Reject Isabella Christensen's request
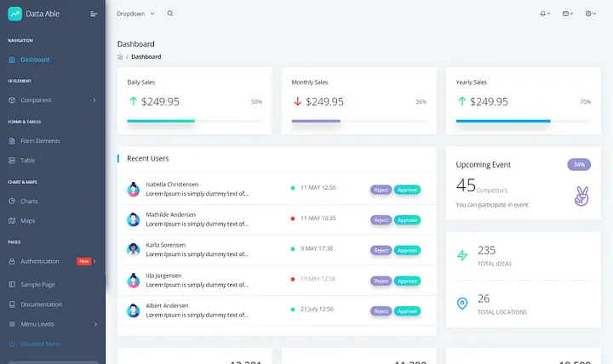Image resolution: width=613 pixels, height=364 pixels. tap(381, 190)
